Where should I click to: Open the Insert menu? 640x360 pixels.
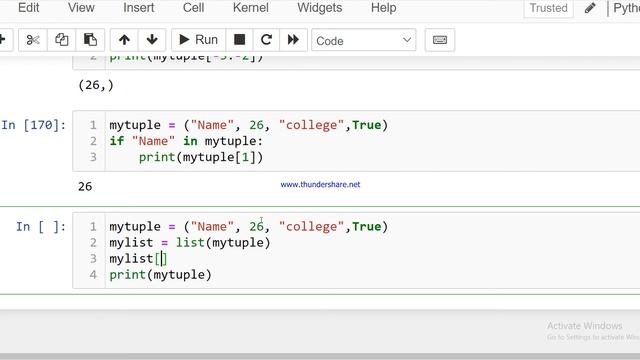(138, 8)
